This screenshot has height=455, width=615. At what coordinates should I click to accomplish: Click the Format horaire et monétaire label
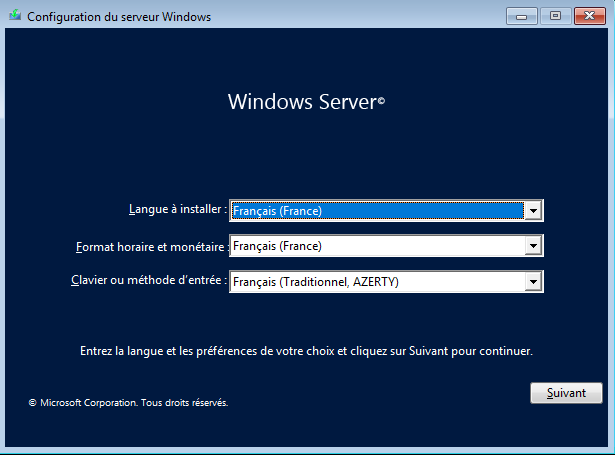point(152,246)
